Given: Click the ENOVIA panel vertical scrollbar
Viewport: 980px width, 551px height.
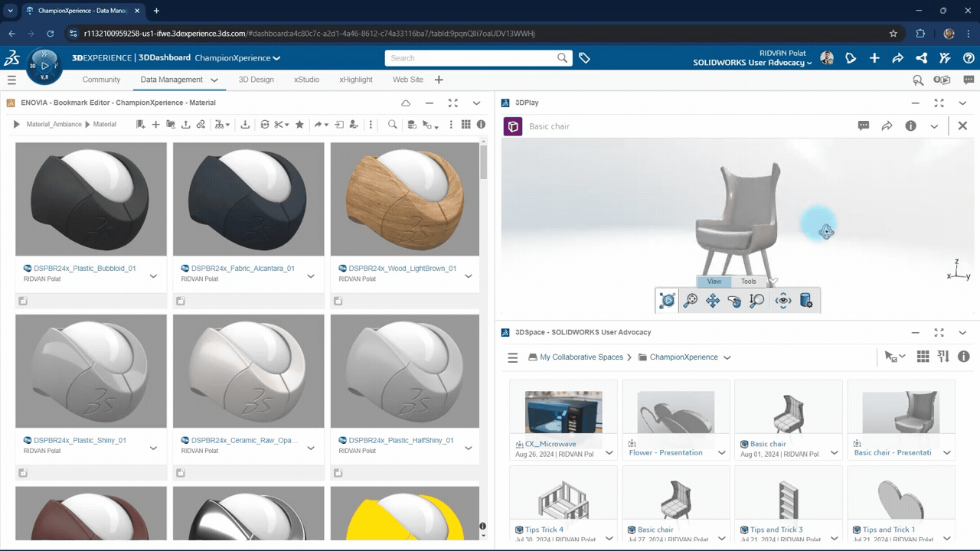Looking at the screenshot, I should click(x=483, y=161).
